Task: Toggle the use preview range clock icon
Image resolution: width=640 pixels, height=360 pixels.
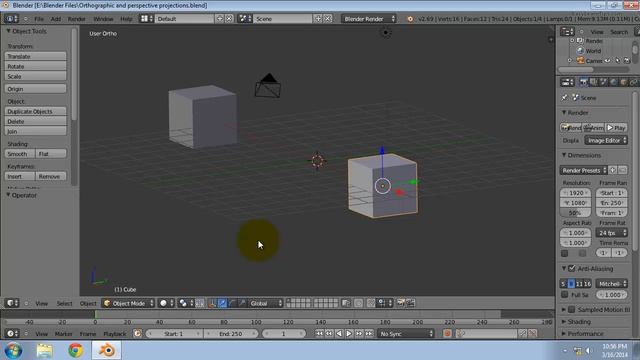Action: tap(138, 334)
